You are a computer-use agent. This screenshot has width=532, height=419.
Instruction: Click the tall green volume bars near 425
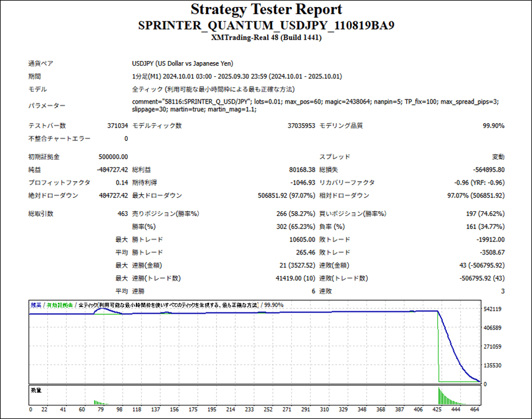pos(441,395)
